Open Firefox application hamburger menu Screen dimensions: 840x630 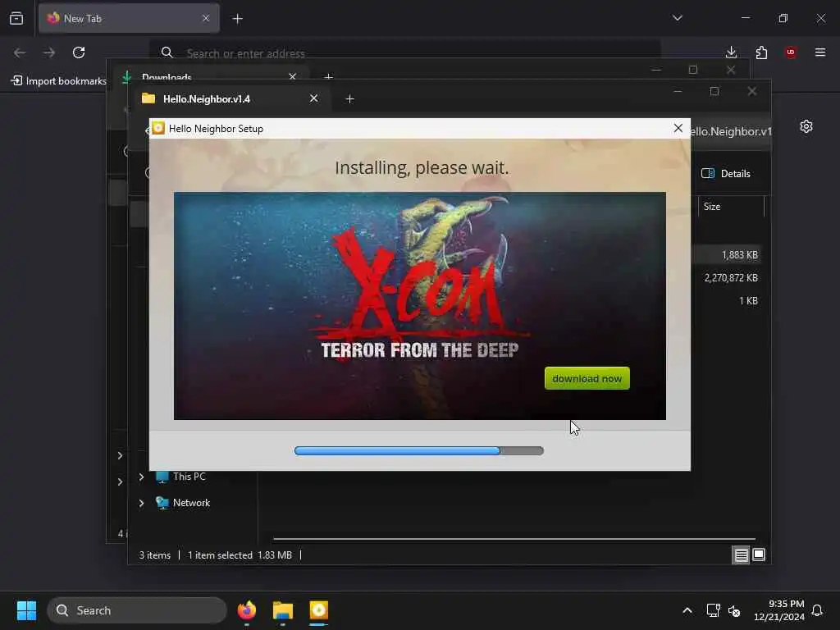820,52
